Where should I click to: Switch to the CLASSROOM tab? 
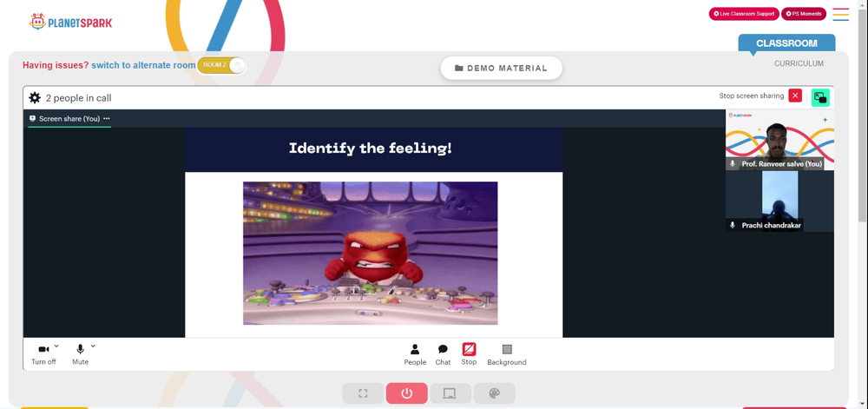click(x=786, y=43)
